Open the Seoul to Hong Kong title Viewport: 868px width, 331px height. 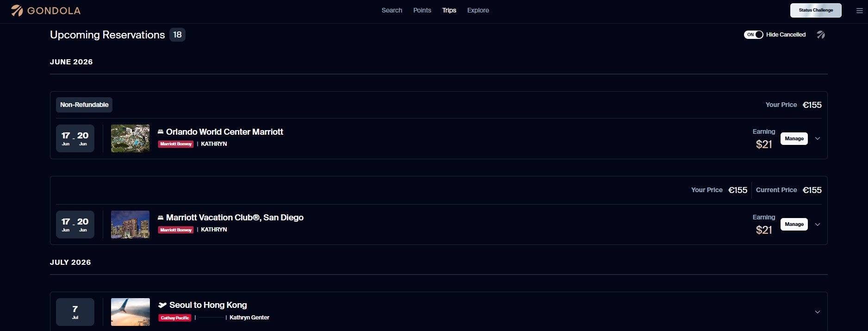click(x=208, y=305)
